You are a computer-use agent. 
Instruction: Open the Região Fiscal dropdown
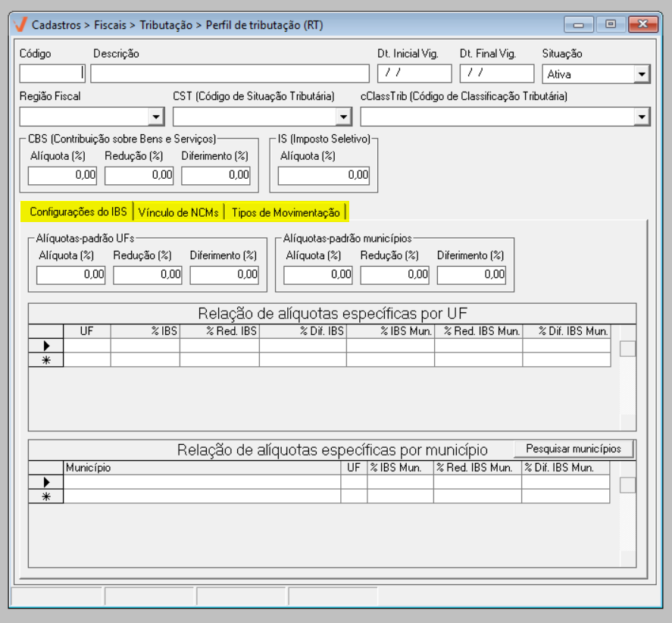156,117
